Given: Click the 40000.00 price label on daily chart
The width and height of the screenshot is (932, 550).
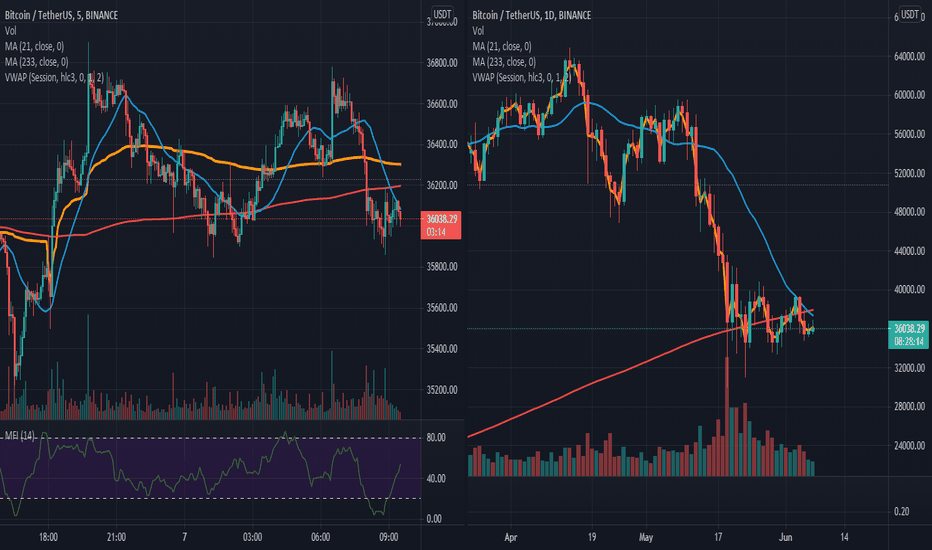Looking at the screenshot, I should click(x=909, y=290).
